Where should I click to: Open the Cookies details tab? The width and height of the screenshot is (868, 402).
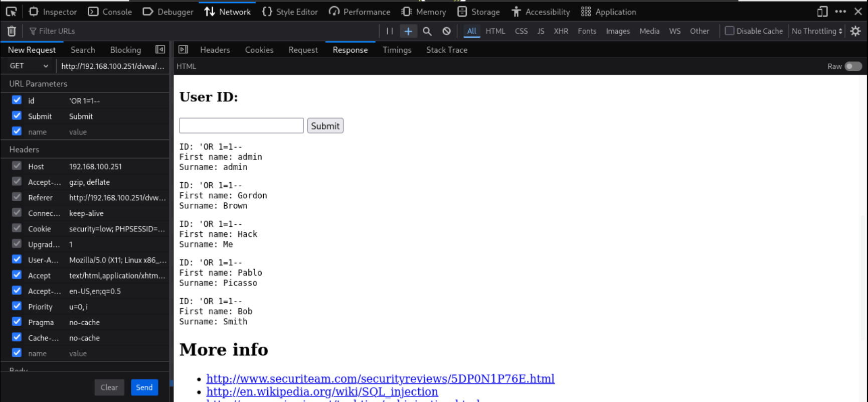[x=259, y=50]
